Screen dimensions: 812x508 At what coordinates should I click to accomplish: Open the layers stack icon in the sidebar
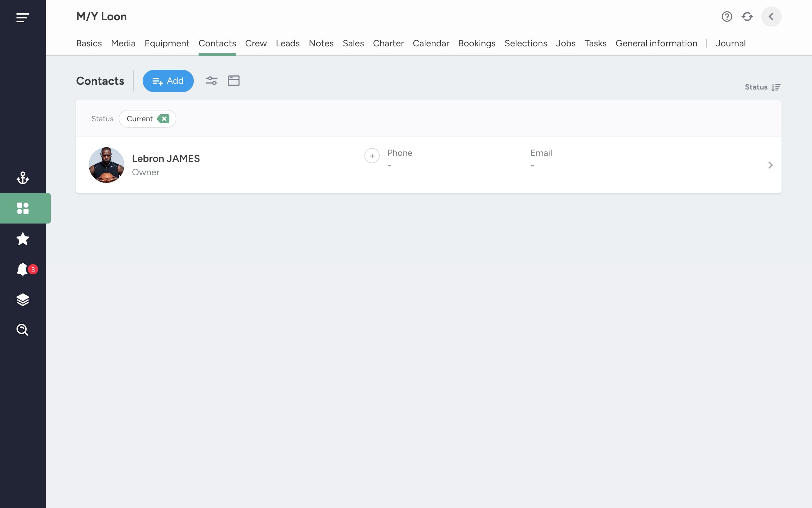(x=23, y=300)
